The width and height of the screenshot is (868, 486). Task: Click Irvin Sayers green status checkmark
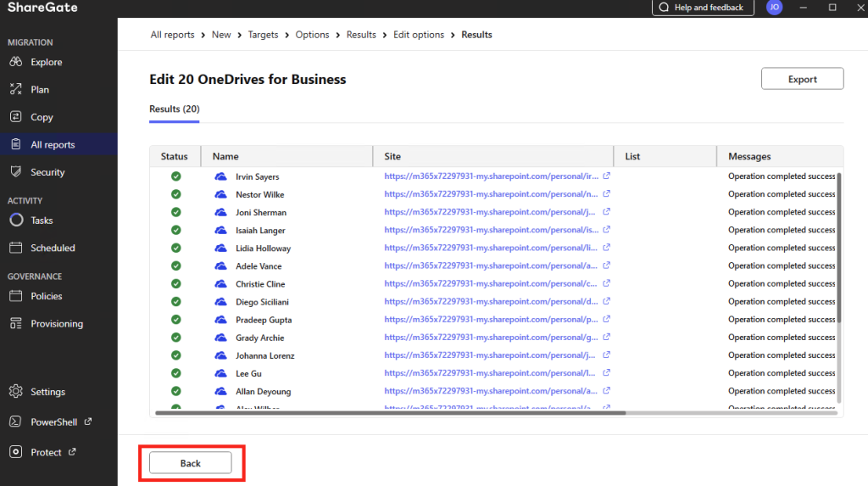pyautogui.click(x=176, y=176)
